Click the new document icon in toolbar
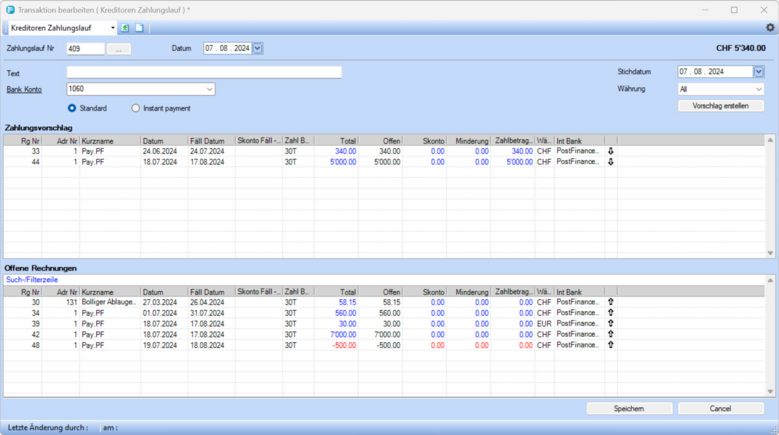The image size is (779, 435). tap(140, 28)
